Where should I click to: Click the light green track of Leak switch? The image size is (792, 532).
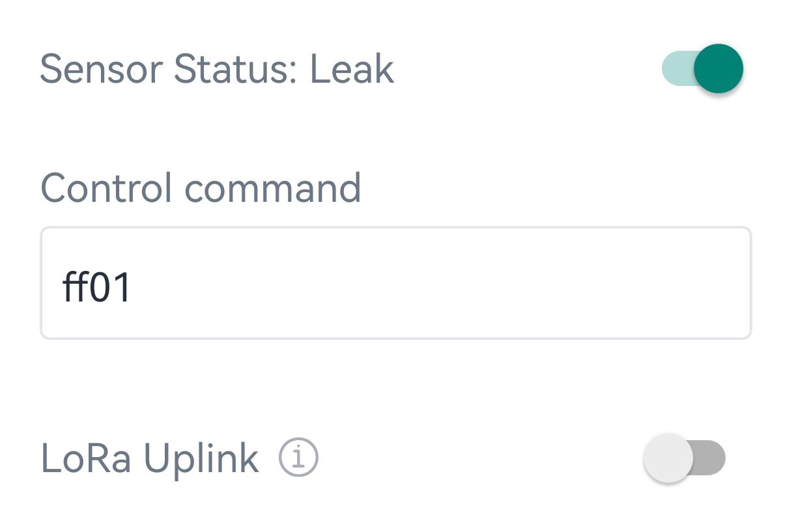coord(676,68)
